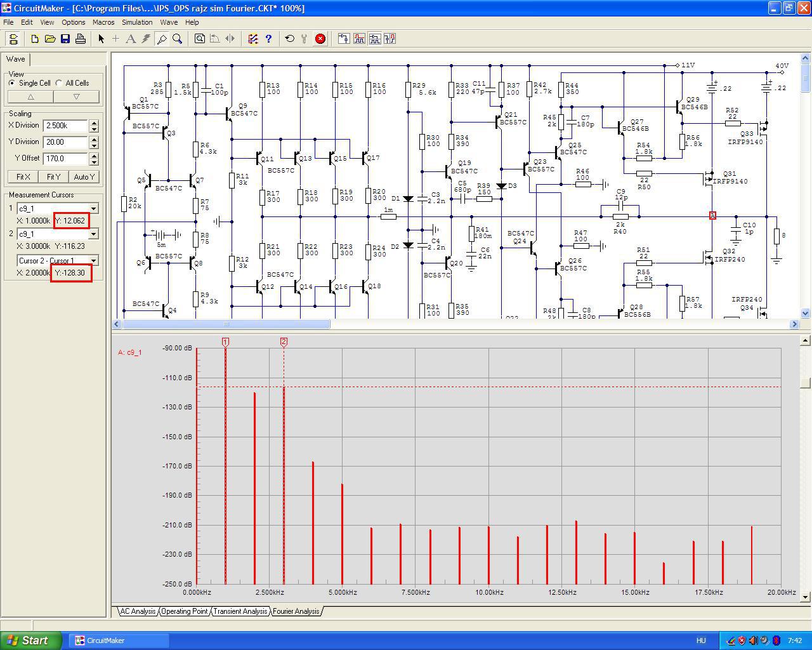The image size is (812, 650).
Task: Click the Save floppy disk icon
Action: coord(65,39)
